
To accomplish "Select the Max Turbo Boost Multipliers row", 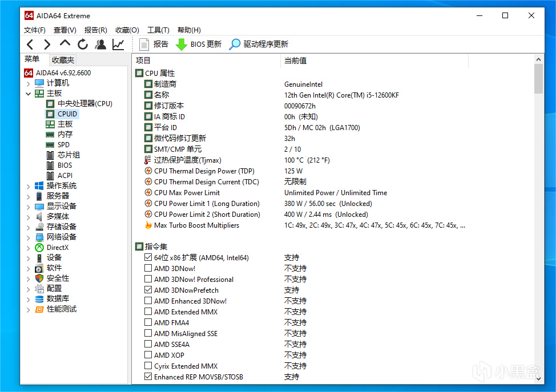I will [305, 225].
